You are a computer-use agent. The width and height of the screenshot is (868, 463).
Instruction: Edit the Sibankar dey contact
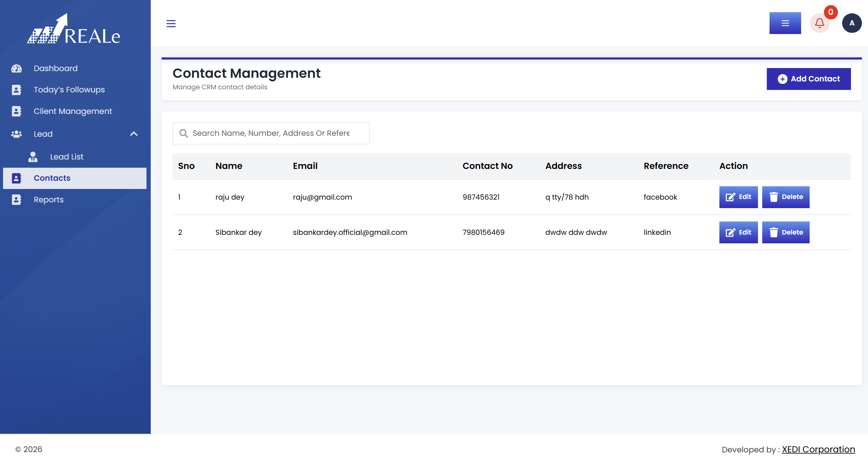coord(738,232)
